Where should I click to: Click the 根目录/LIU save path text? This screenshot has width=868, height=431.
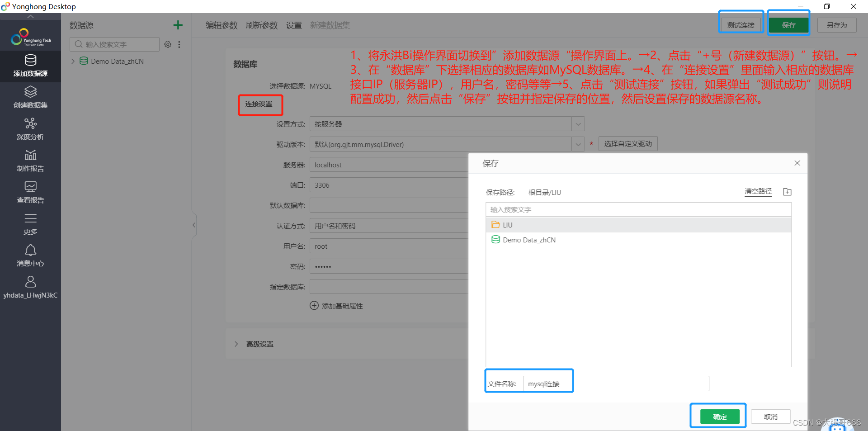click(x=545, y=192)
